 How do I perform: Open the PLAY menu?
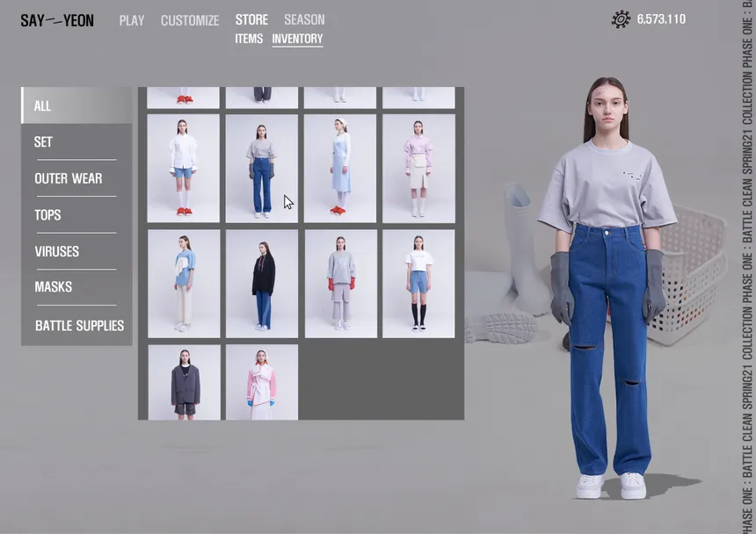point(132,21)
